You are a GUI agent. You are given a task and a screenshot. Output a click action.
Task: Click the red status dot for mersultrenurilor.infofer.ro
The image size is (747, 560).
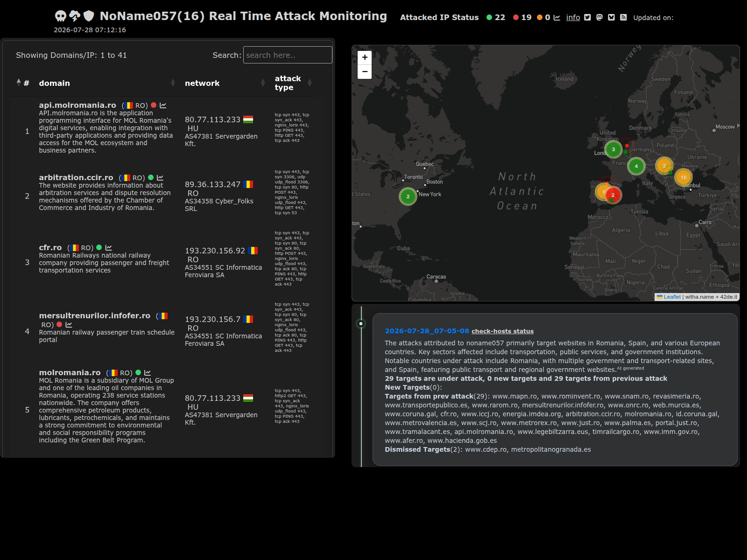59,324
